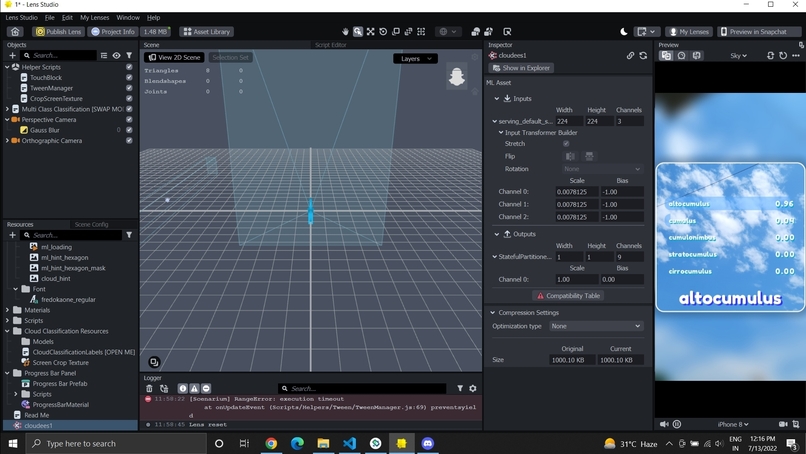
Task: Clear logger with trash icon
Action: click(149, 388)
